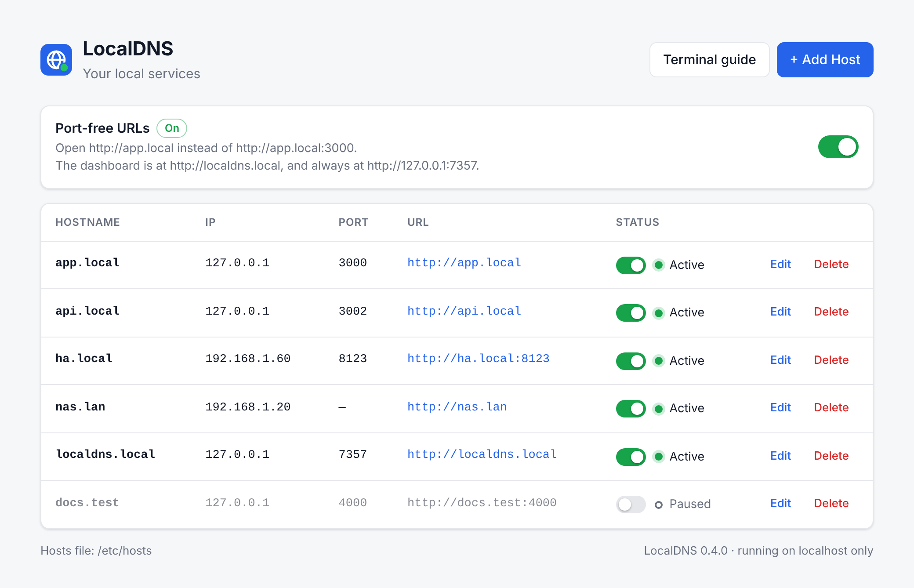Open the http://app.local link
This screenshot has height=588, width=914.
pos(464,263)
